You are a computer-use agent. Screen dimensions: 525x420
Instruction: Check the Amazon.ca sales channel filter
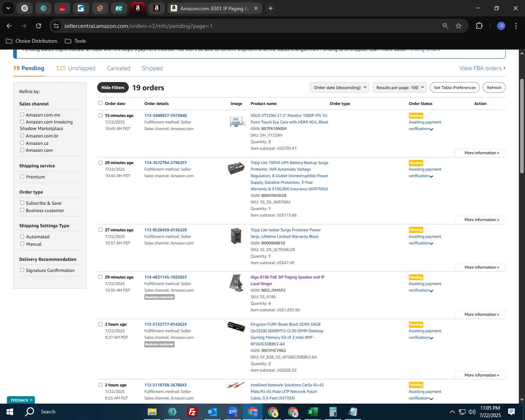point(22,143)
